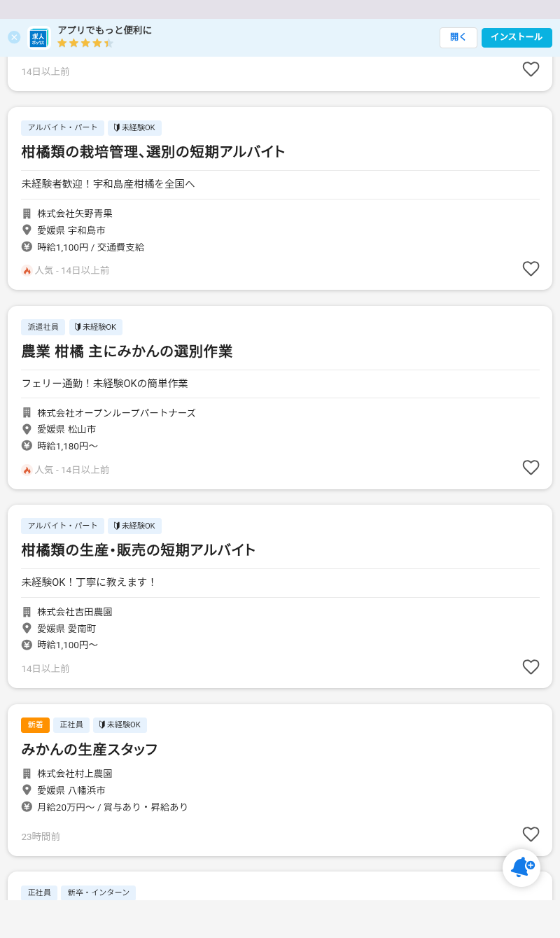
Task: Click the yen icon beside 月給20万円
Action: point(27,806)
